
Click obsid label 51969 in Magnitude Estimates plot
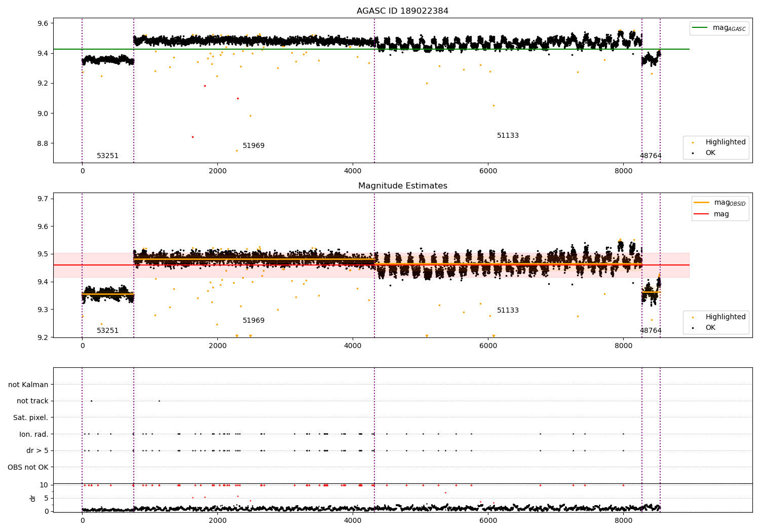coord(253,320)
